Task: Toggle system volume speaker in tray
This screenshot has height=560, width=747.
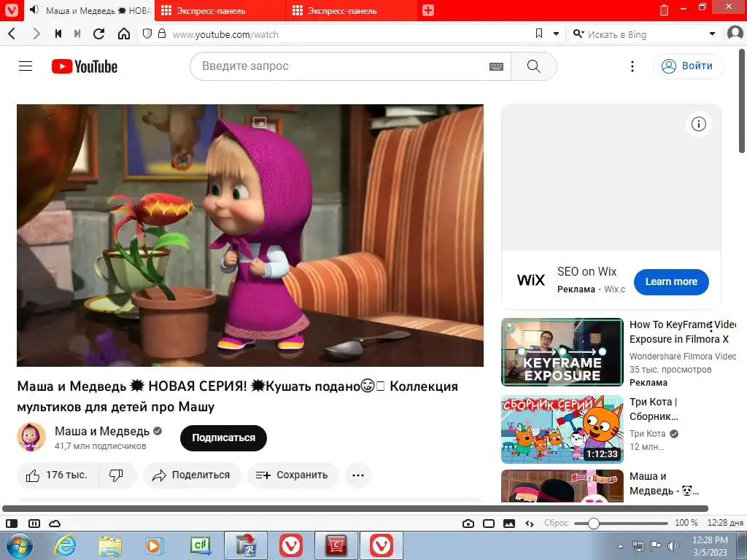Action: [x=673, y=545]
